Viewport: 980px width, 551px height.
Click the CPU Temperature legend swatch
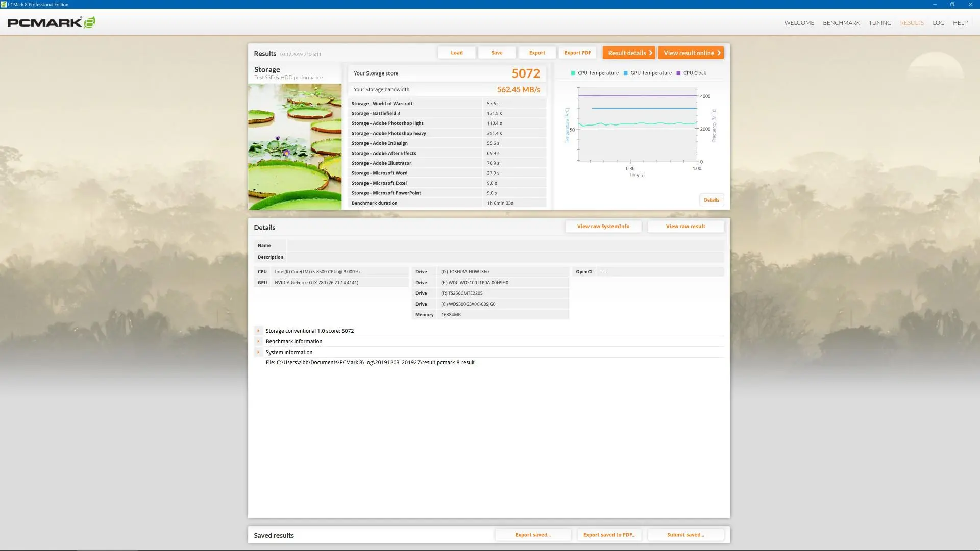(x=573, y=73)
